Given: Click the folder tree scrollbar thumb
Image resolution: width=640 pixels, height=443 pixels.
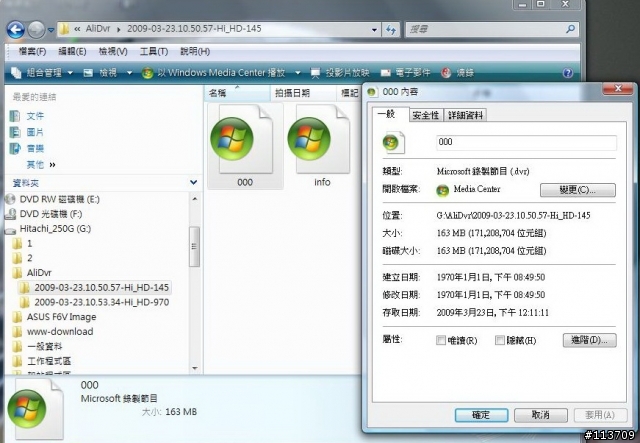Looking at the screenshot, I should pyautogui.click(x=195, y=247).
